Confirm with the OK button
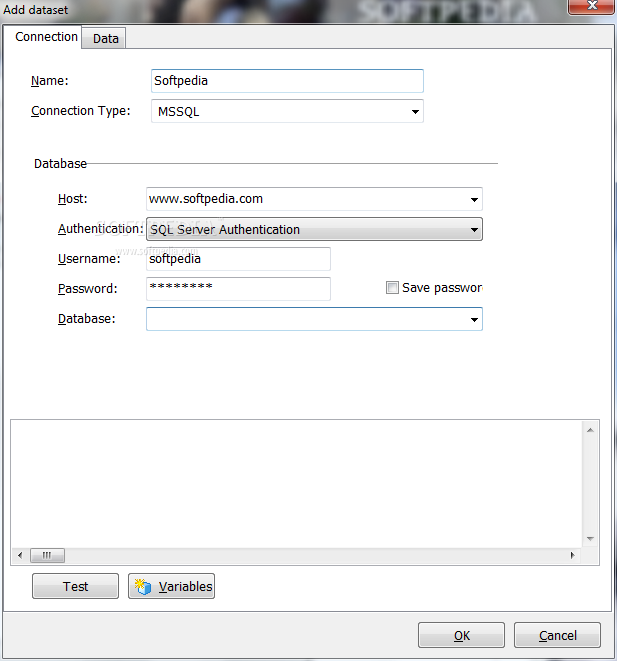The image size is (617, 661). click(x=461, y=635)
